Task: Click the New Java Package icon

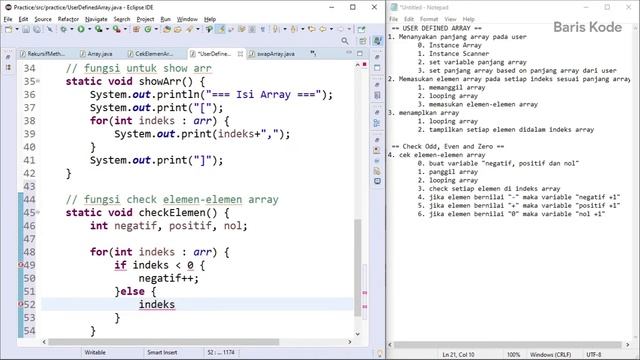Action: click(136, 29)
